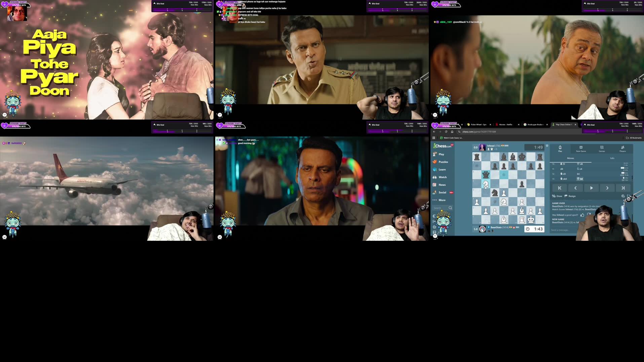Select the white king on g1

[x=531, y=220]
